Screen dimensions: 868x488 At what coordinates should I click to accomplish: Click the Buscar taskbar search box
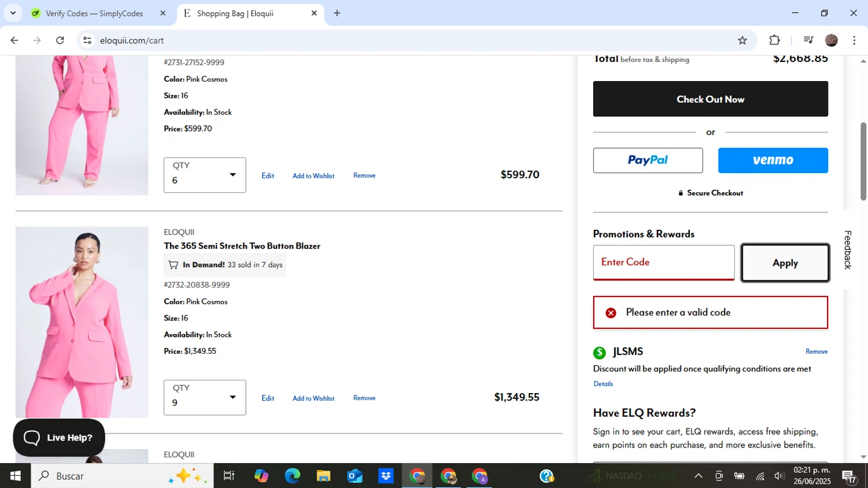122,476
